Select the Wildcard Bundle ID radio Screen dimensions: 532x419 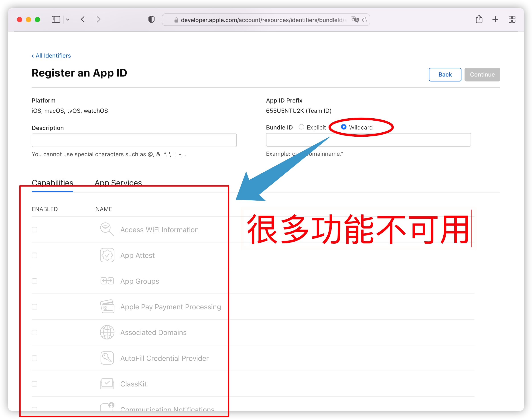click(343, 127)
